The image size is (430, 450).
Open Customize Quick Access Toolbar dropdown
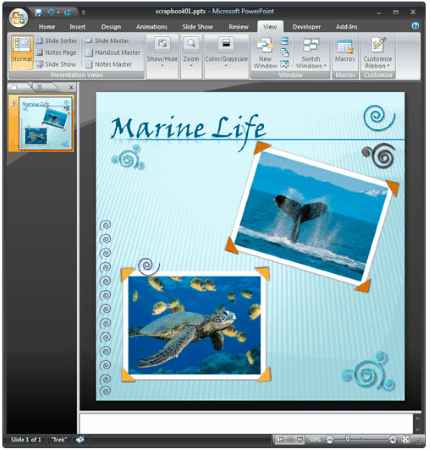[83, 13]
